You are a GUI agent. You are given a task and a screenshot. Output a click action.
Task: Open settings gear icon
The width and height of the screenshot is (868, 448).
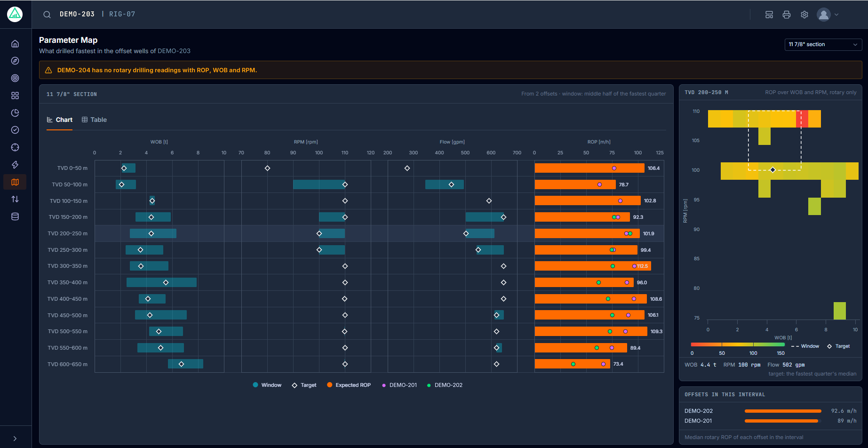pyautogui.click(x=804, y=15)
